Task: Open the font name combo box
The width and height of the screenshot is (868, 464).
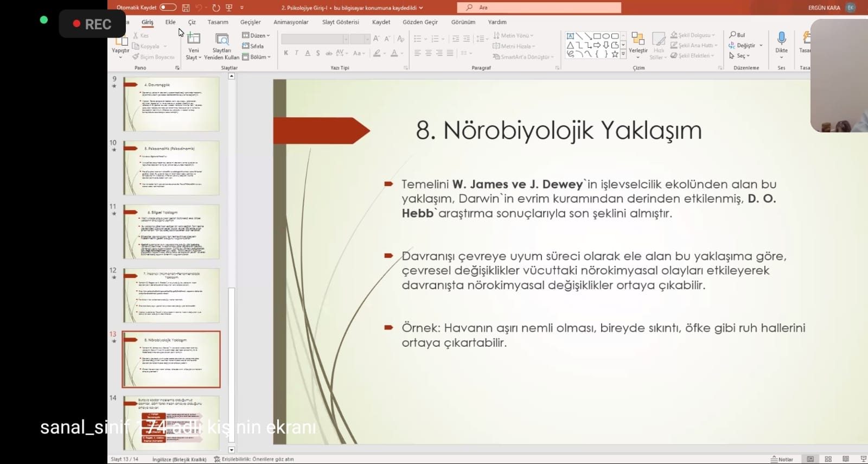Action: [x=315, y=39]
